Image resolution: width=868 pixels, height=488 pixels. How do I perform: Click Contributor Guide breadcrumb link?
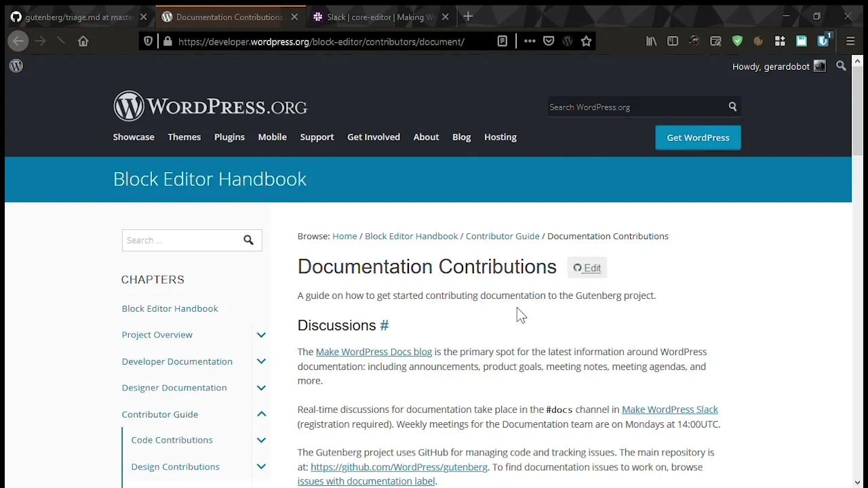click(x=502, y=236)
